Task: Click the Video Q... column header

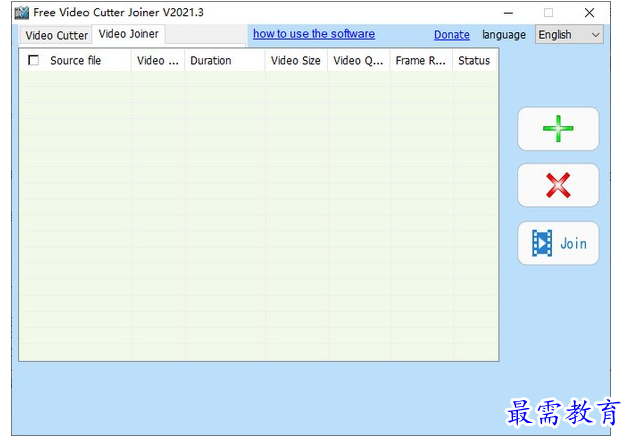Action: click(x=359, y=61)
